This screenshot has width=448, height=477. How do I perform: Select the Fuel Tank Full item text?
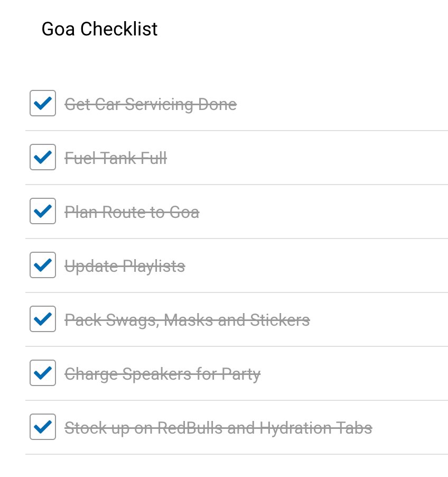click(x=116, y=158)
